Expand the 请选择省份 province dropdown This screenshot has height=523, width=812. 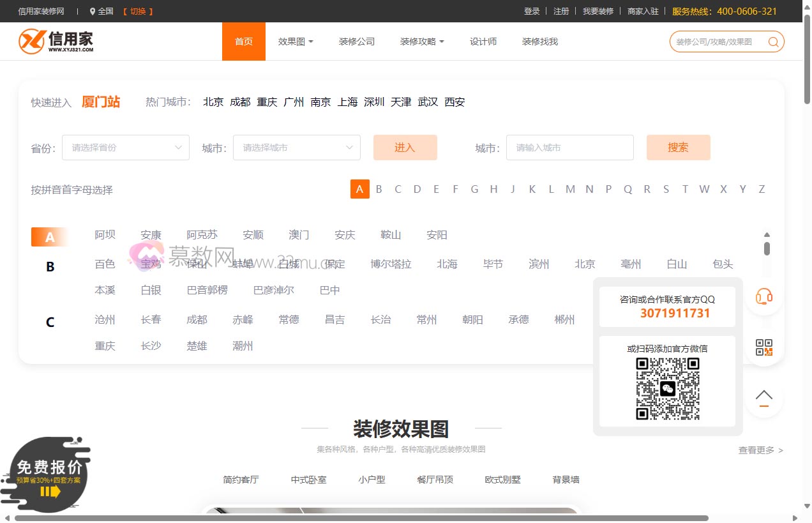click(x=125, y=147)
